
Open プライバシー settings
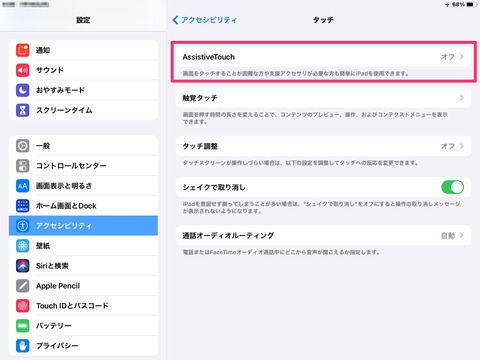coord(83,346)
